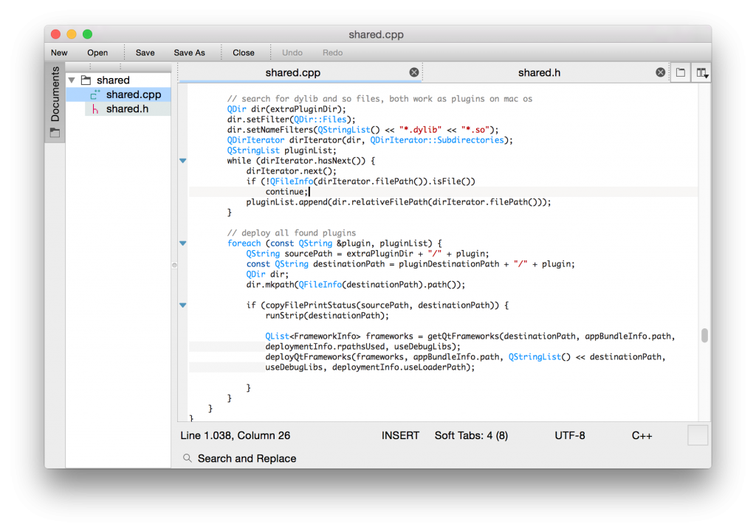Collapse the shared folder in the tree

point(72,80)
